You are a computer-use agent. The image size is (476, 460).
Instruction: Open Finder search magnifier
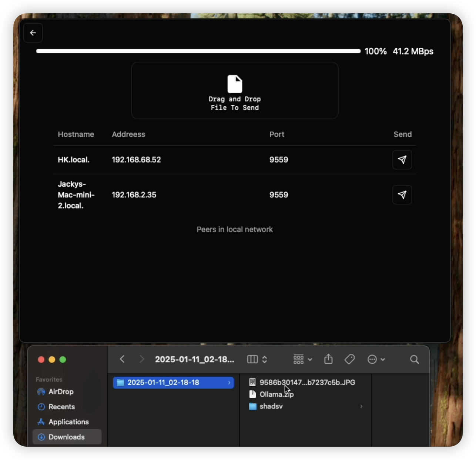pos(415,359)
